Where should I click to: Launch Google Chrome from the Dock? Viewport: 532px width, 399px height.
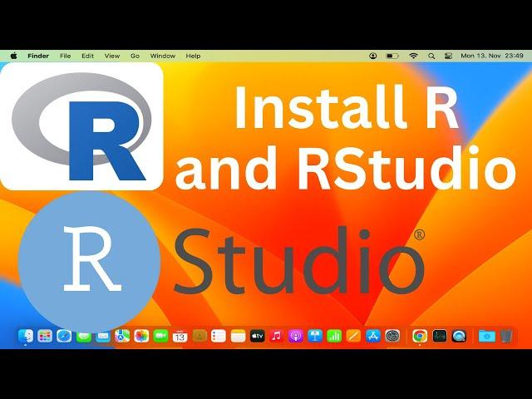click(x=420, y=336)
